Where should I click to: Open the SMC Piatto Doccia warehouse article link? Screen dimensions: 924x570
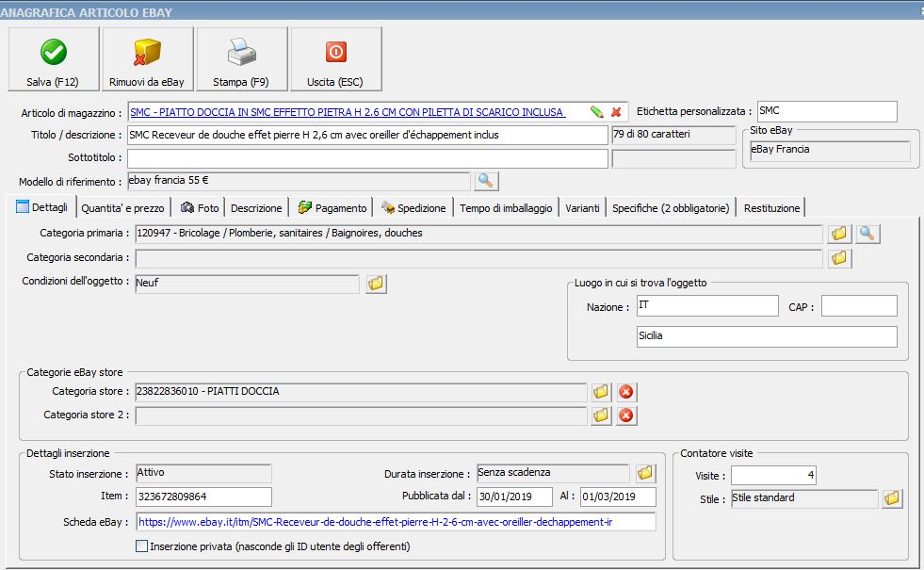(x=348, y=112)
